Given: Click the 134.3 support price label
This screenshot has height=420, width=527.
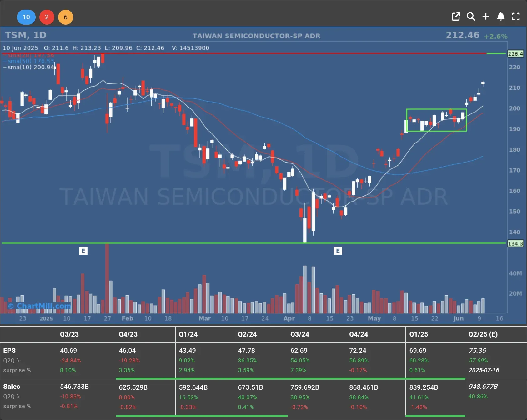Looking at the screenshot, I should (515, 243).
